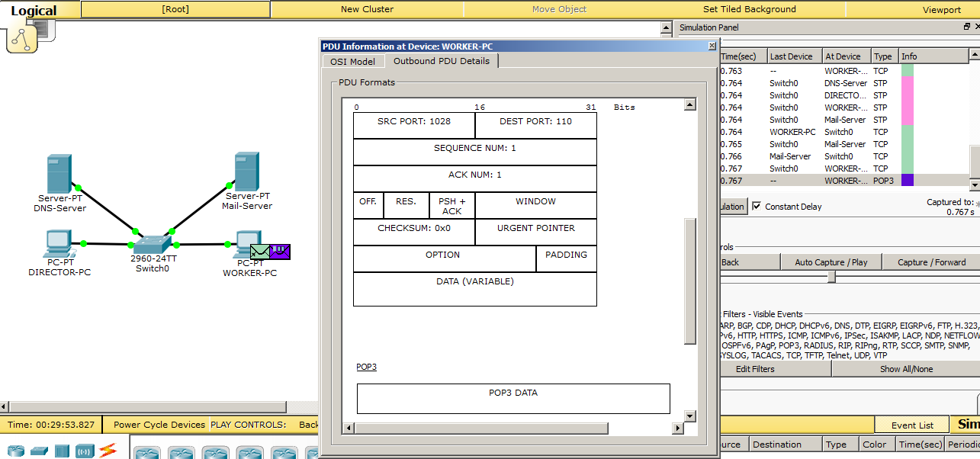Click the Edit Filters button

pyautogui.click(x=775, y=369)
